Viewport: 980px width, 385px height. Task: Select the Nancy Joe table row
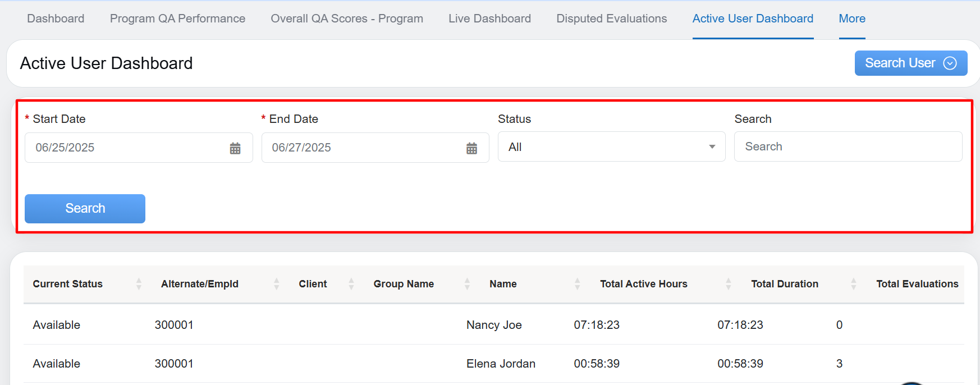pyautogui.click(x=493, y=325)
